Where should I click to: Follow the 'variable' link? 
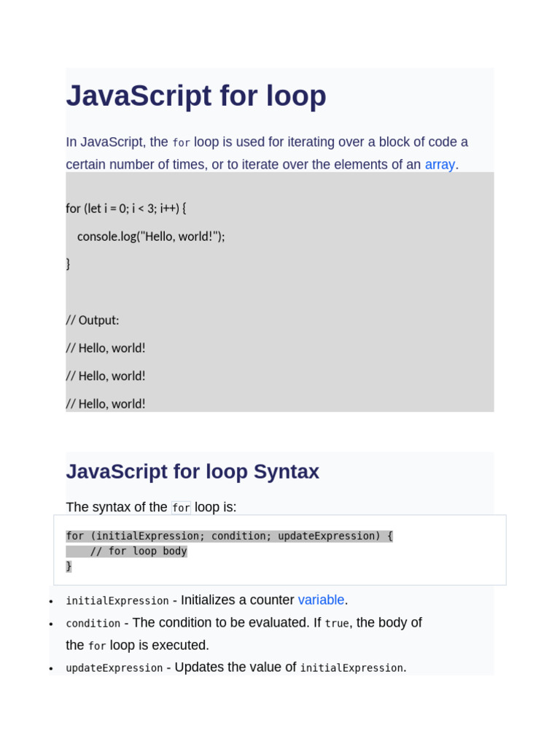[321, 600]
